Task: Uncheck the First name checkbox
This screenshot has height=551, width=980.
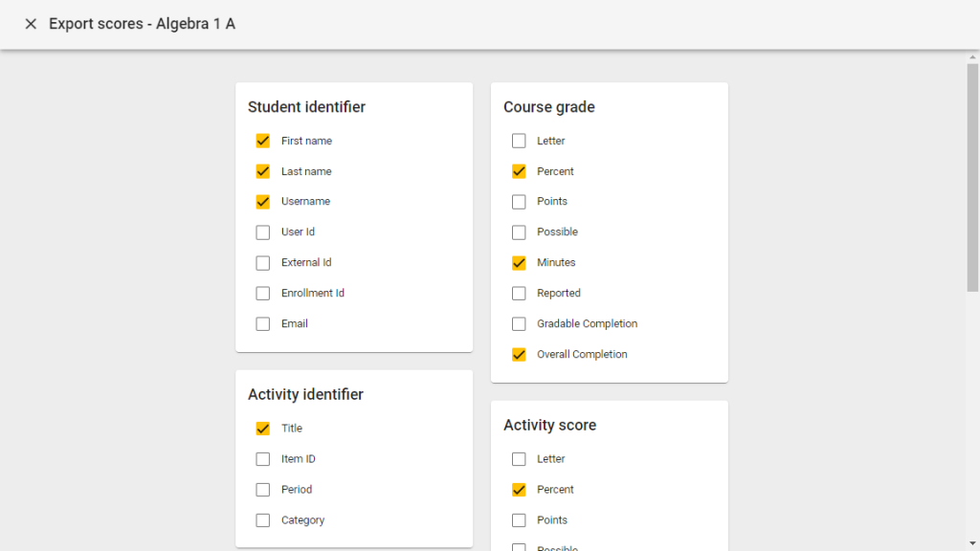Action: tap(262, 141)
